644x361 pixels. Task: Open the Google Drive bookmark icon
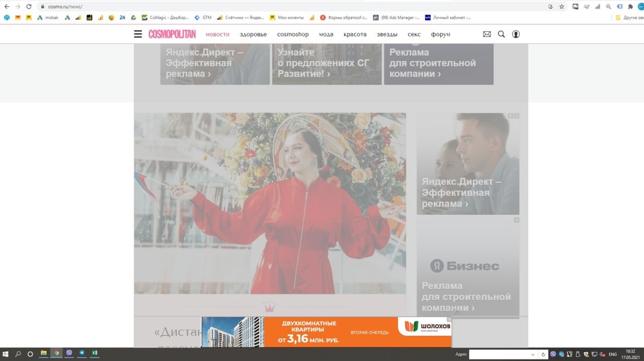click(x=134, y=18)
